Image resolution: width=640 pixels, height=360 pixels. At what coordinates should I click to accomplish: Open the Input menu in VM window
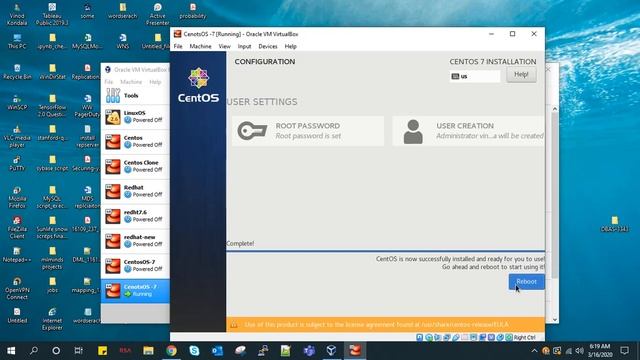point(244,47)
